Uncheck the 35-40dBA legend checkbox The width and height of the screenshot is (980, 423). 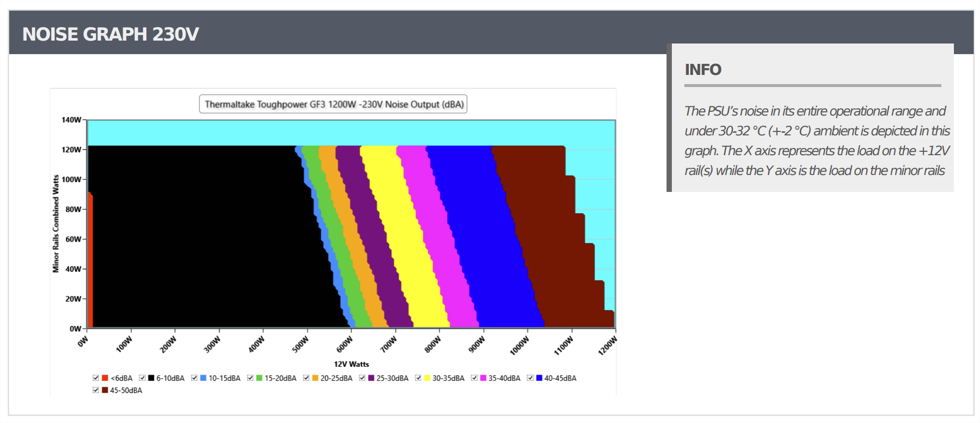474,378
